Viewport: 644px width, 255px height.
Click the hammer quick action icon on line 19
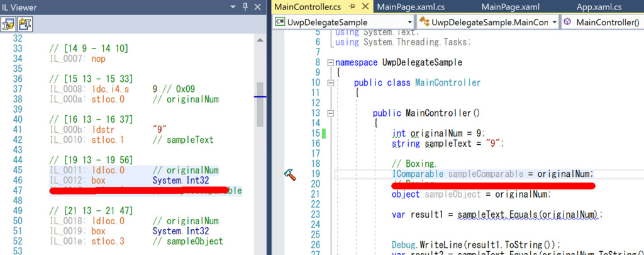(x=290, y=174)
